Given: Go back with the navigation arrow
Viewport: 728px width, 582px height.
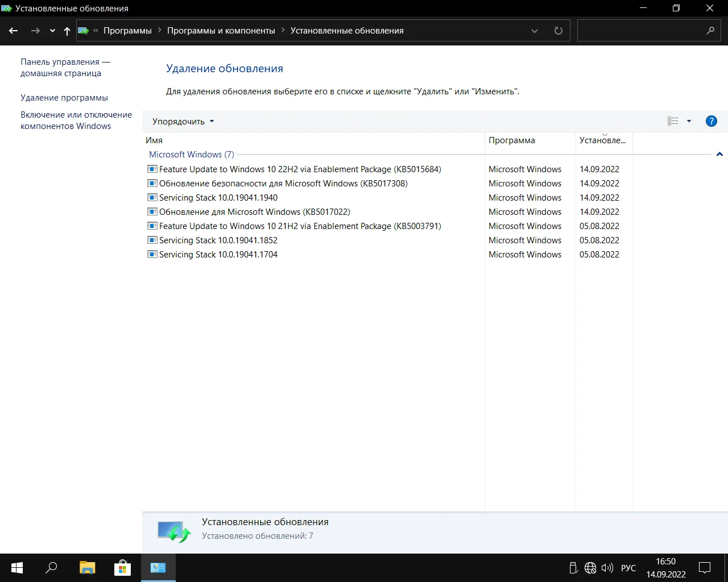Looking at the screenshot, I should coord(14,31).
